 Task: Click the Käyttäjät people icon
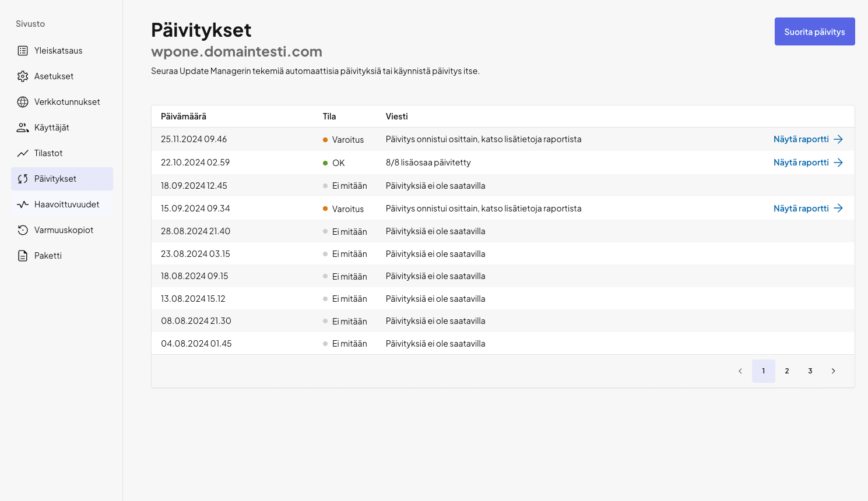click(23, 128)
